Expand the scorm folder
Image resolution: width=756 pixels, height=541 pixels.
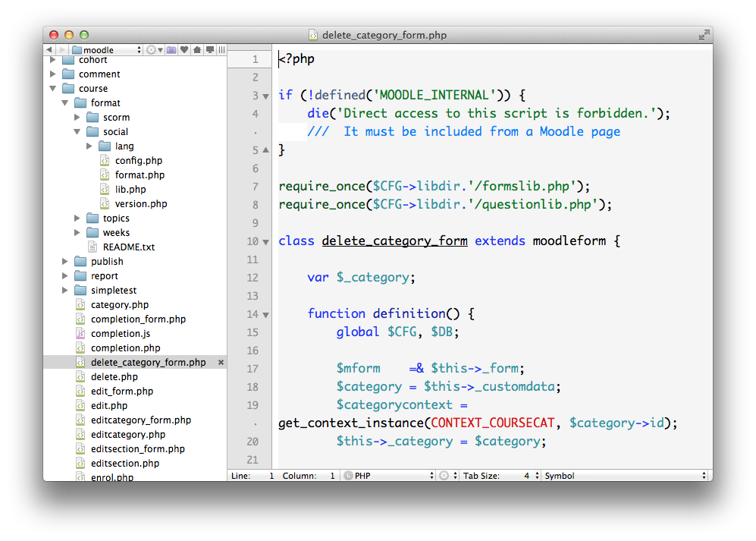tap(77, 118)
